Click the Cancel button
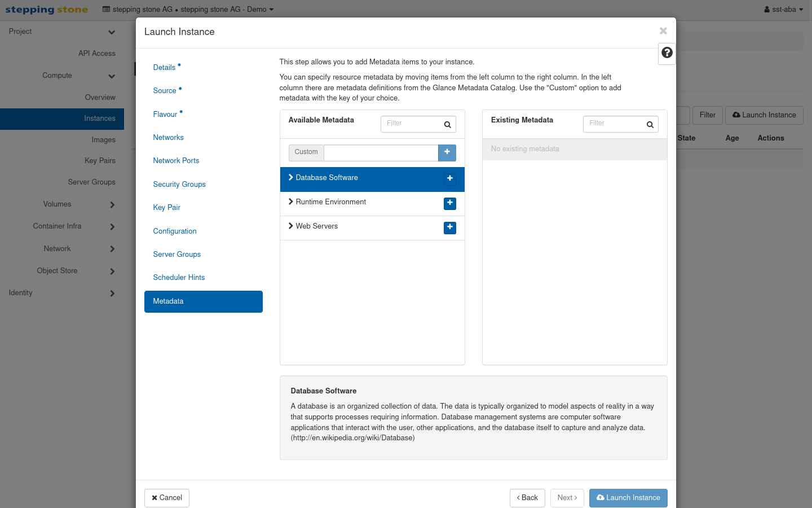 (167, 498)
